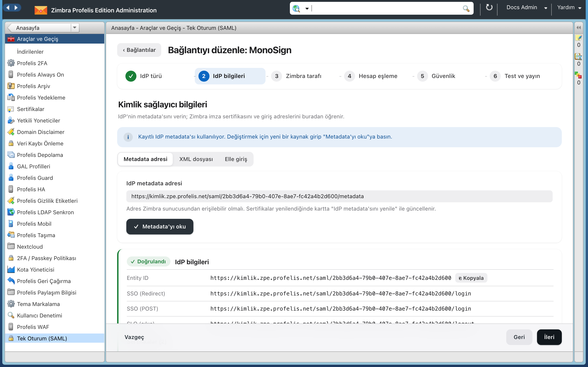Screen dimensions: 588x367
Task: Click the IdP metadata adresi field
Action: click(x=339, y=196)
